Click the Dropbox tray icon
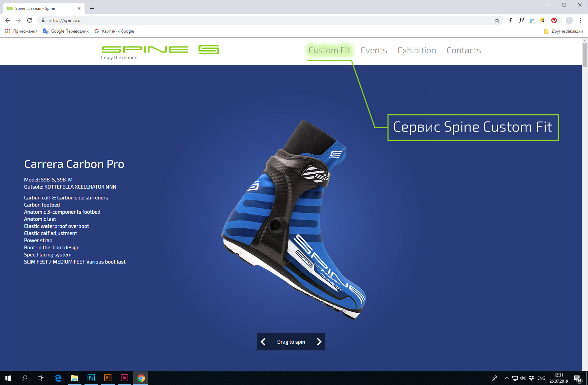Image resolution: width=588 pixels, height=385 pixels. [531, 378]
